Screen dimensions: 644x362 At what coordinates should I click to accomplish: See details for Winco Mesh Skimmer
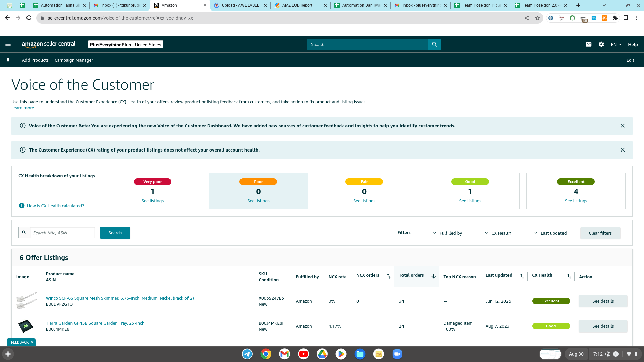(603, 301)
